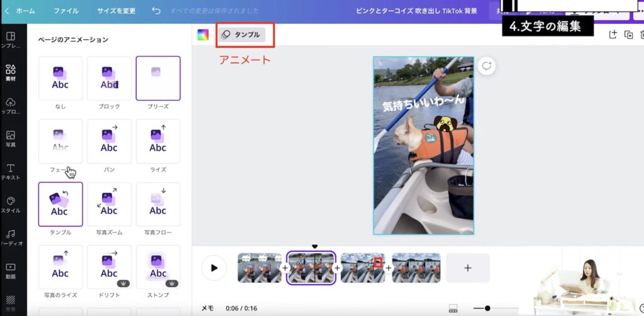The height and width of the screenshot is (316, 644).
Task: Select the second highlighted timeline clip
Action: tap(311, 268)
